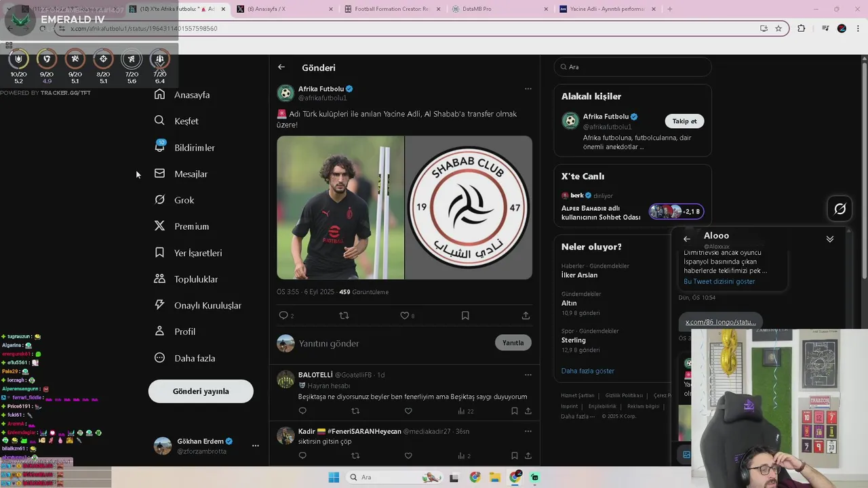Image resolution: width=868 pixels, height=488 pixels.
Task: Open x.com/86_longo link in chat
Action: click(x=720, y=322)
